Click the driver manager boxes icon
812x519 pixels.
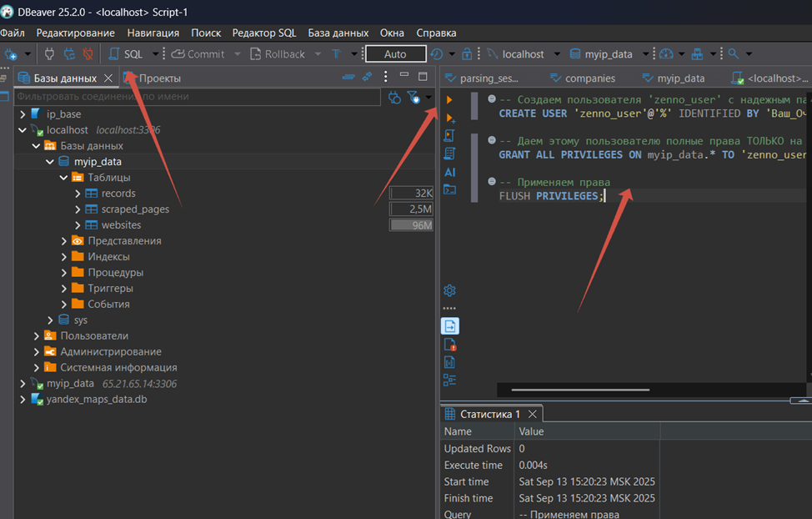click(x=698, y=54)
